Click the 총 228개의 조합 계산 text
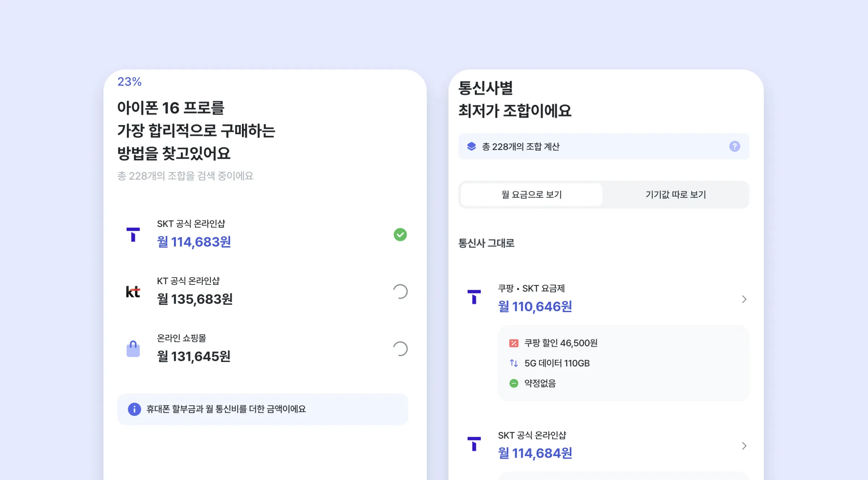This screenshot has height=480, width=868. pyautogui.click(x=520, y=147)
